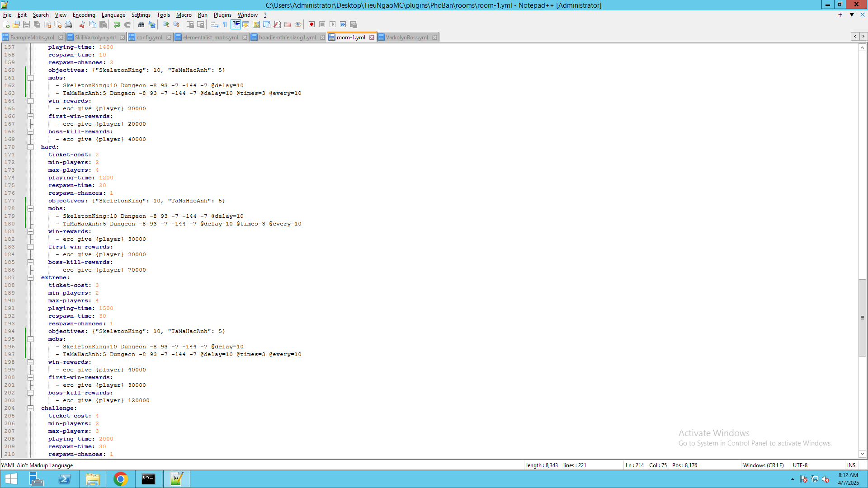The width and height of the screenshot is (868, 488).
Task: Toggle Show All Characters pilcrow button
Action: 225,24
